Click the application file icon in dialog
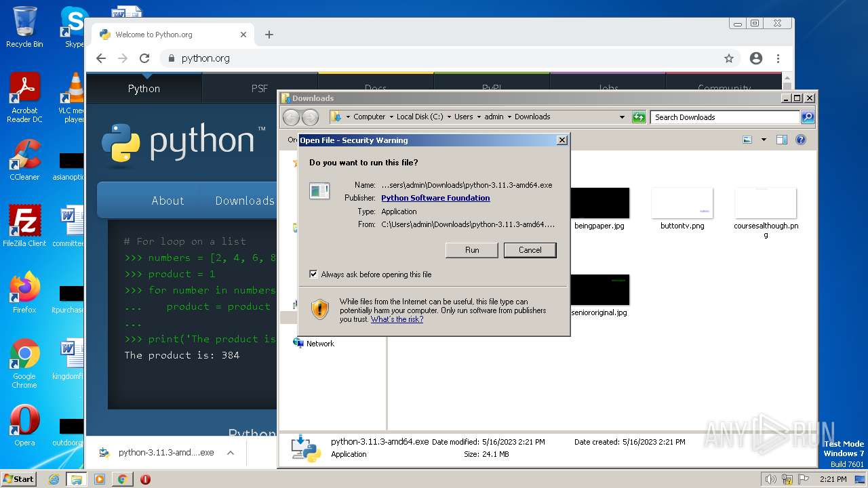868x488 pixels. pos(319,191)
